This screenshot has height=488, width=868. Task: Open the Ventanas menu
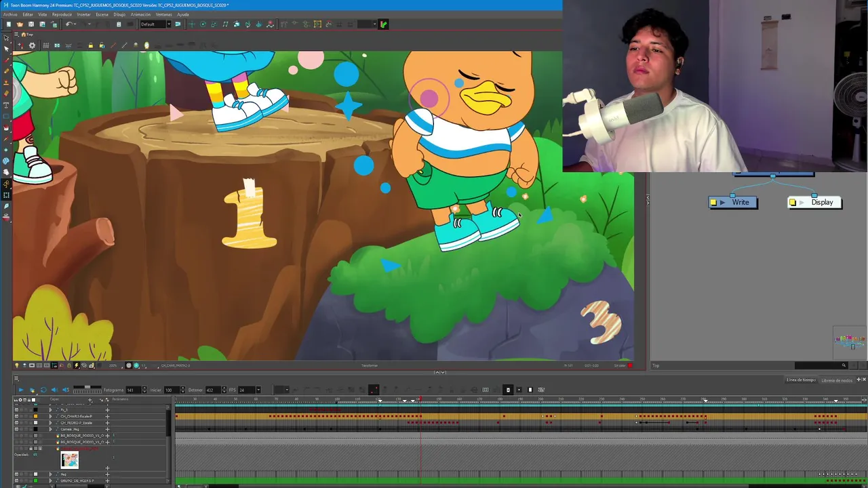[163, 14]
